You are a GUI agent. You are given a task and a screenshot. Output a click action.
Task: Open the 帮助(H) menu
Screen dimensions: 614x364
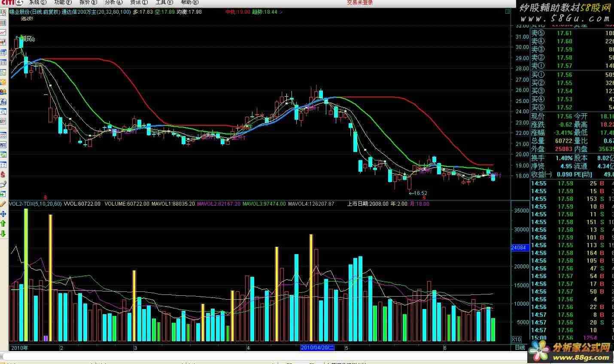(x=189, y=3)
